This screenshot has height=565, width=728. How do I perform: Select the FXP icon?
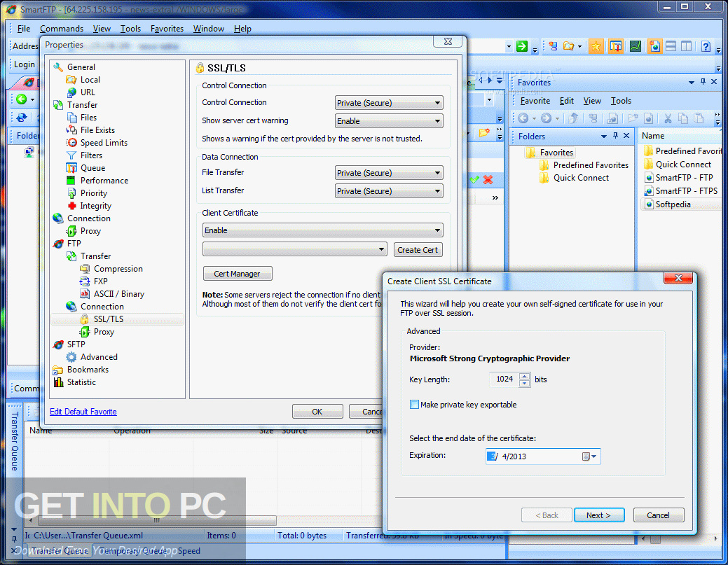[85, 281]
